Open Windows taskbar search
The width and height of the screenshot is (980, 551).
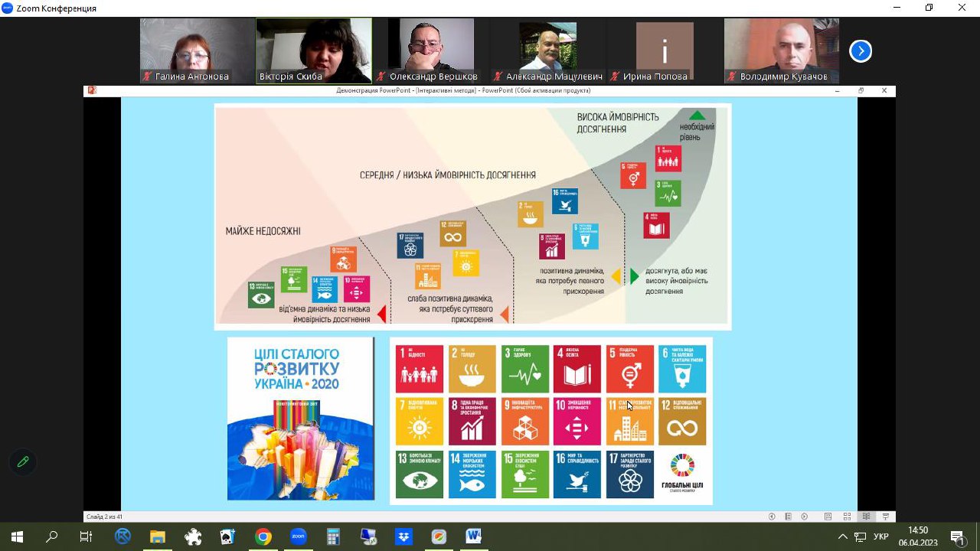tap(52, 536)
